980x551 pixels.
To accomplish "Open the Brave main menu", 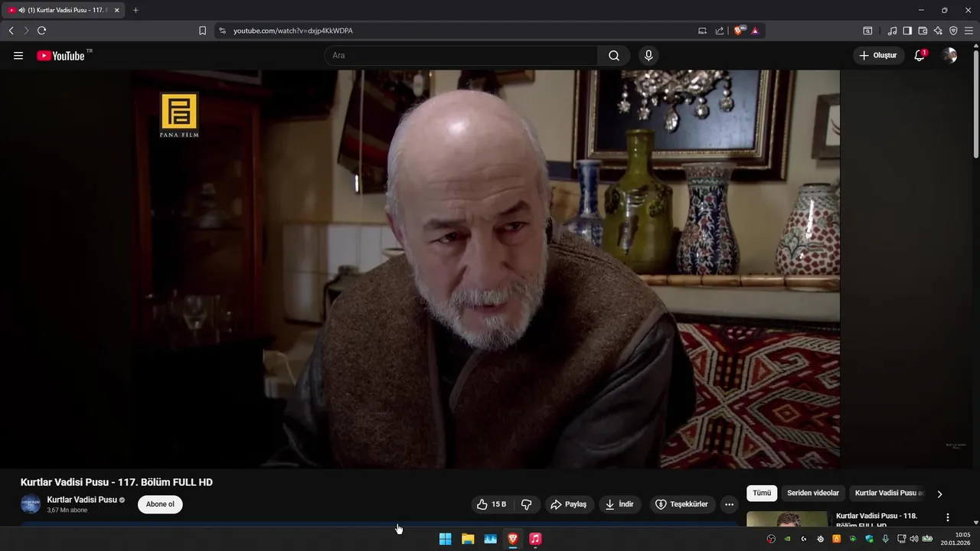I will [x=969, y=31].
